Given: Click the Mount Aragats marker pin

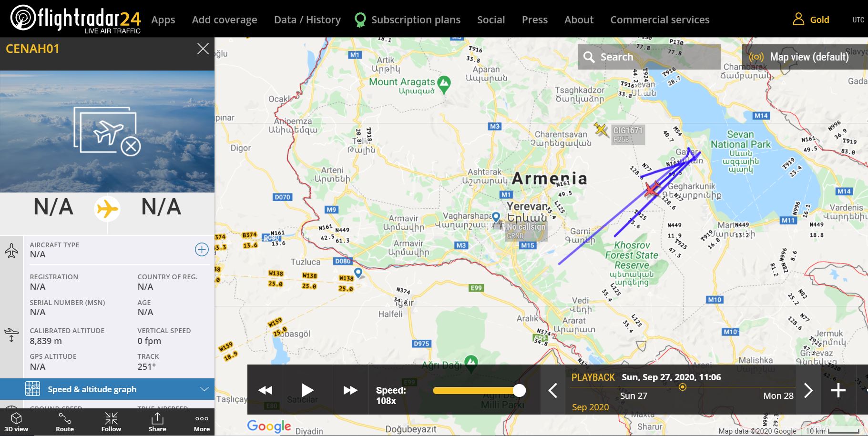Looking at the screenshot, I should coord(444,84).
